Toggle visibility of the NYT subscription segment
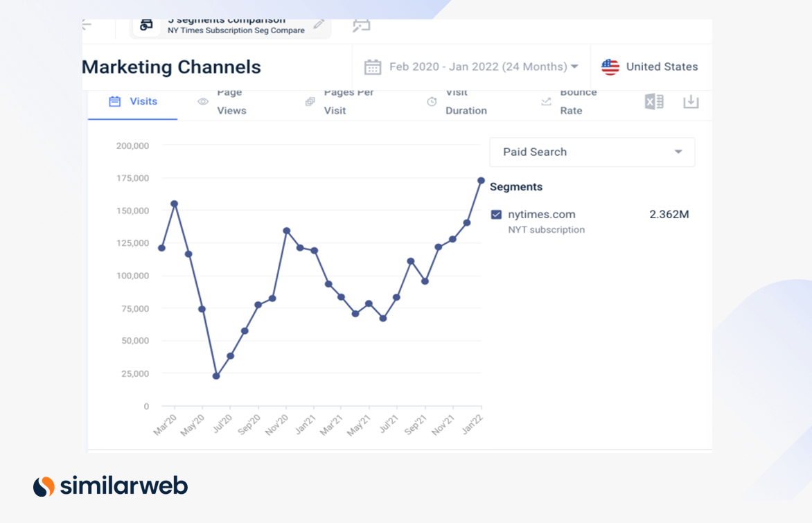The width and height of the screenshot is (812, 523). [495, 214]
